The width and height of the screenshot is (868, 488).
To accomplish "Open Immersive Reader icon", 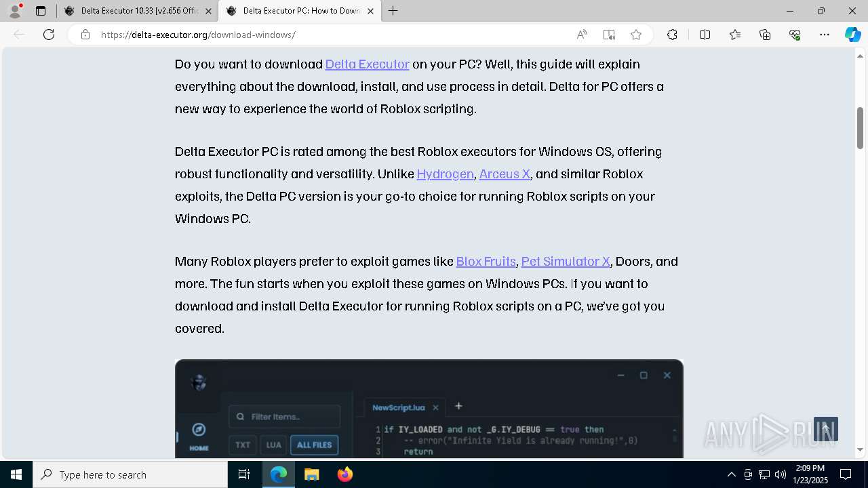I will click(x=609, y=35).
